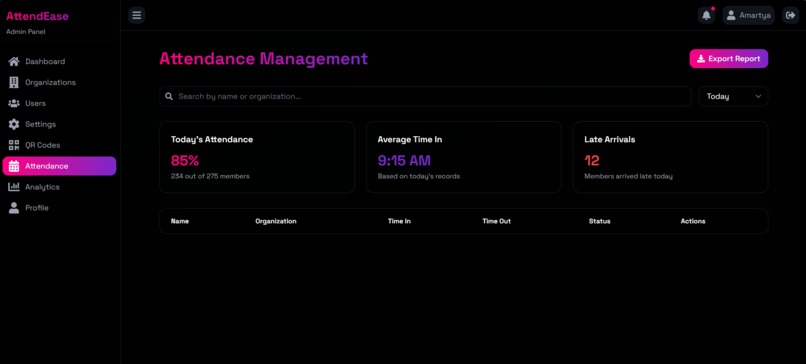
Task: Click 'Based on today's records' text
Action: (x=419, y=176)
